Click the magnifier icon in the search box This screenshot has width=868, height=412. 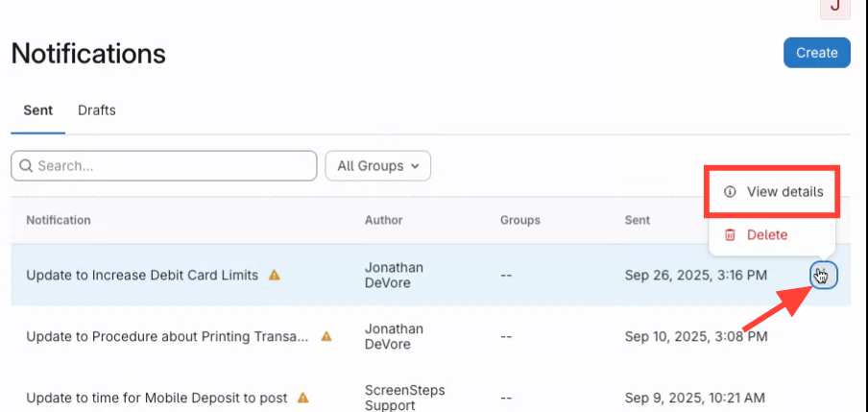point(25,166)
